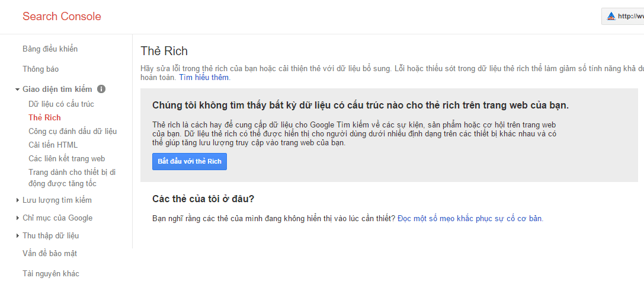Open Trang dành cho thiết bị di động được tăng tốc

point(72,178)
